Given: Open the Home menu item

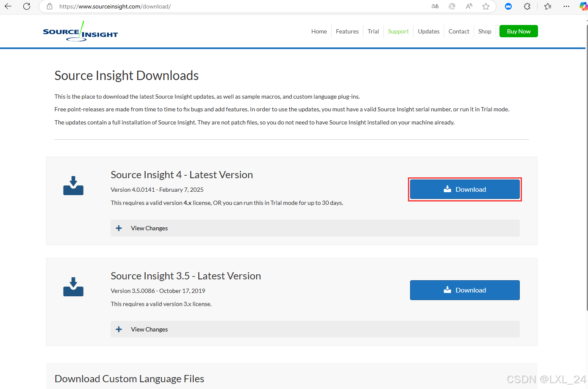Looking at the screenshot, I should pyautogui.click(x=319, y=31).
